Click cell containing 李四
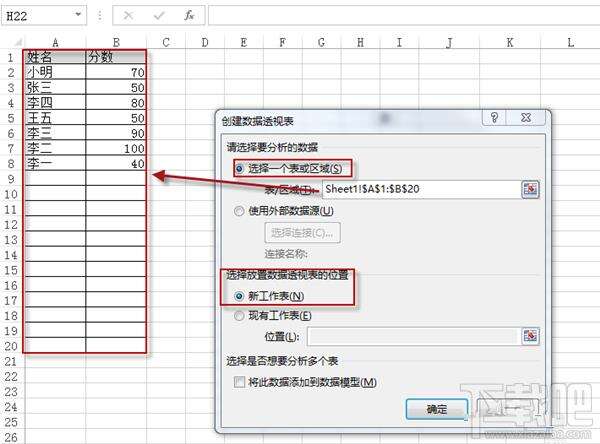This screenshot has width=600, height=444. coord(55,103)
